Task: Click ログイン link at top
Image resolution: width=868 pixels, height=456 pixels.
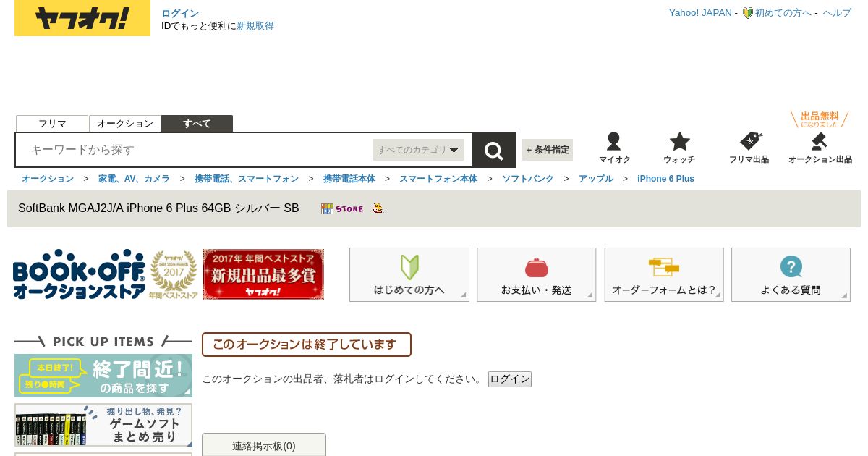Action: [x=180, y=13]
